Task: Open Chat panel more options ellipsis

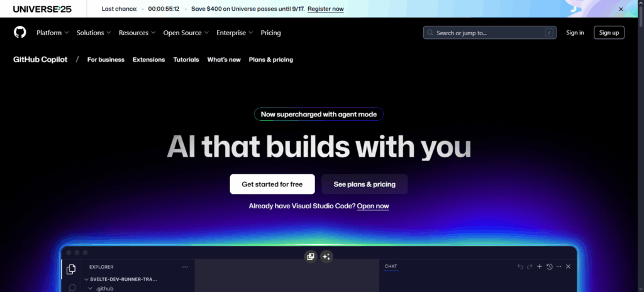Action: (559, 266)
